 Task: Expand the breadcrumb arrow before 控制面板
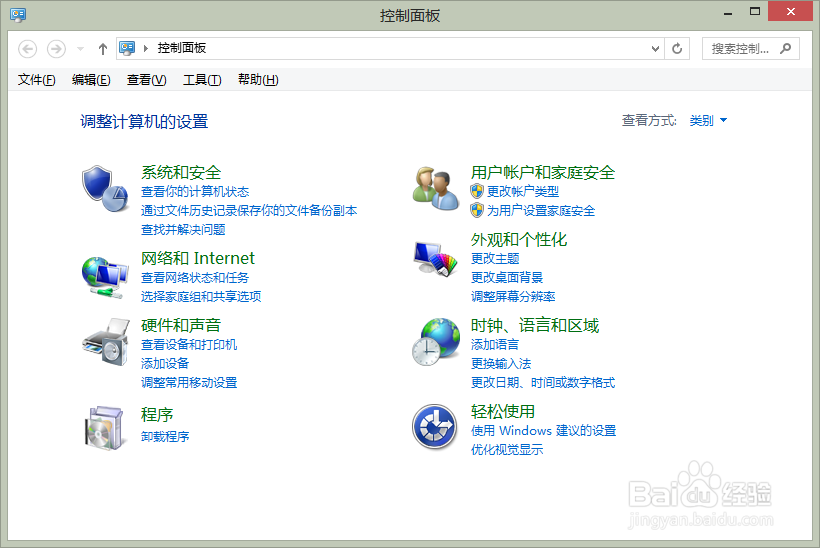point(146,49)
